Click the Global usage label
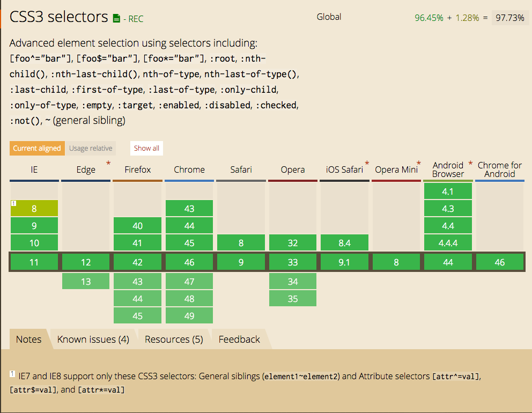 329,17
